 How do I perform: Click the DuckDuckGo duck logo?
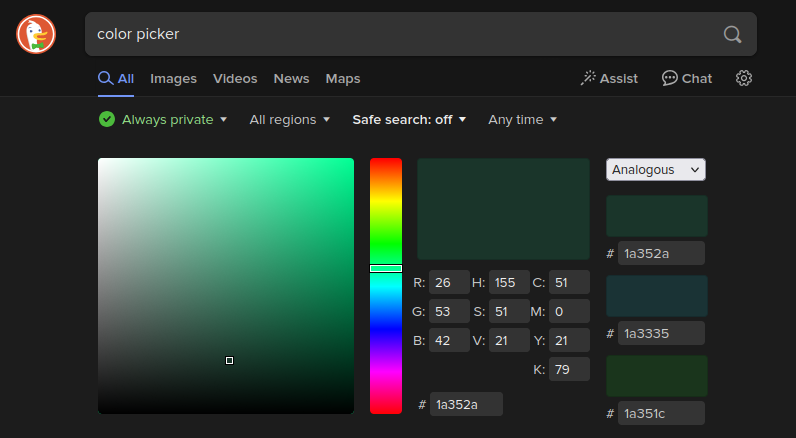(36, 34)
